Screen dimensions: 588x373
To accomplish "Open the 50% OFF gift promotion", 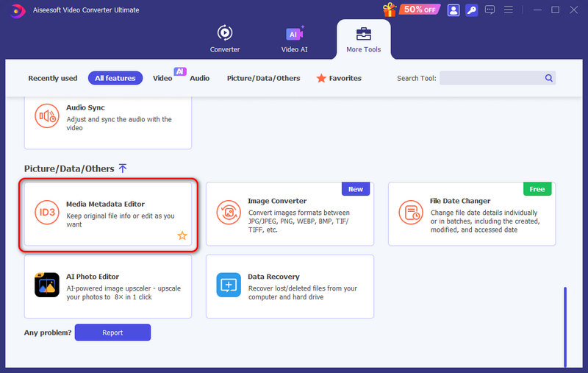I will tap(411, 10).
